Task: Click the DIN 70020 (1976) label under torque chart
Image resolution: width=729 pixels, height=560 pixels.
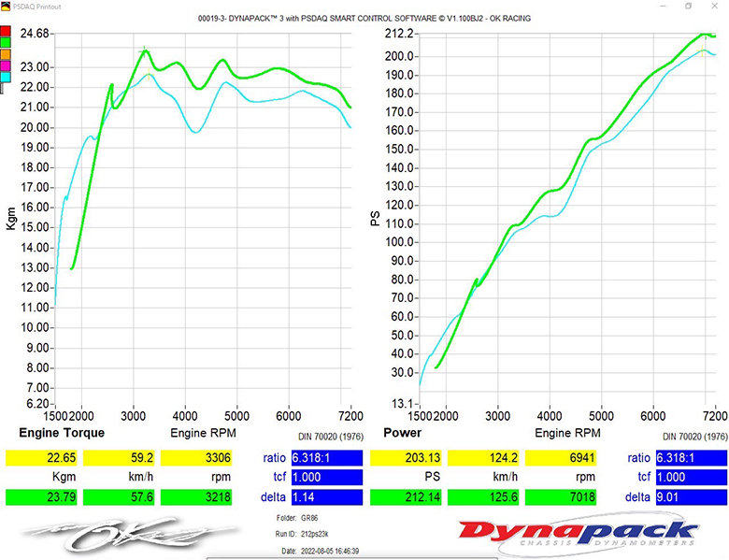Action: point(331,437)
